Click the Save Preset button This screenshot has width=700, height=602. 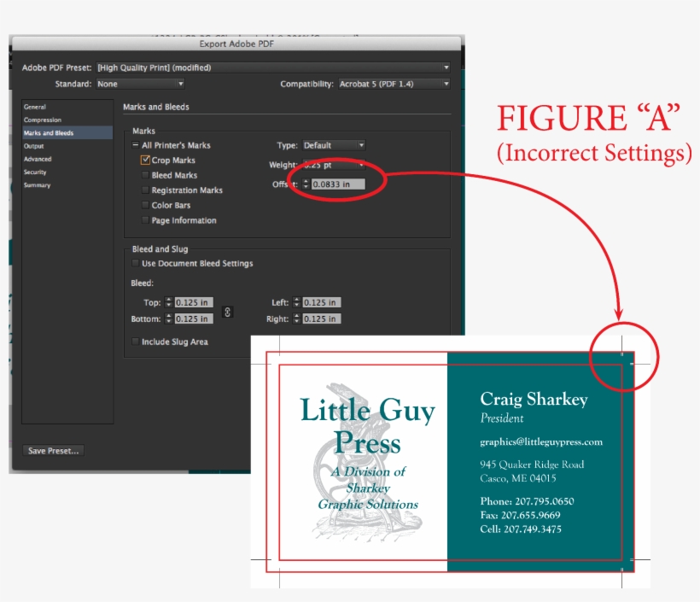pos(52,451)
